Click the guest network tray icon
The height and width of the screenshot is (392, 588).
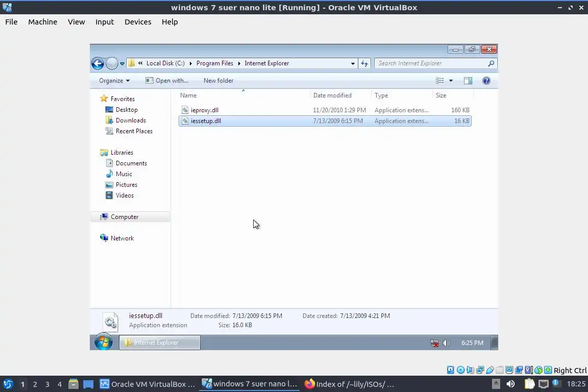click(x=434, y=343)
